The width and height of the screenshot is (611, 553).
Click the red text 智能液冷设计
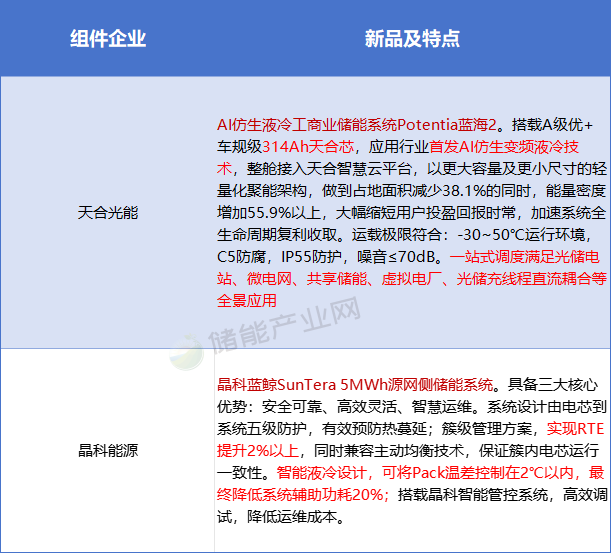click(x=321, y=473)
